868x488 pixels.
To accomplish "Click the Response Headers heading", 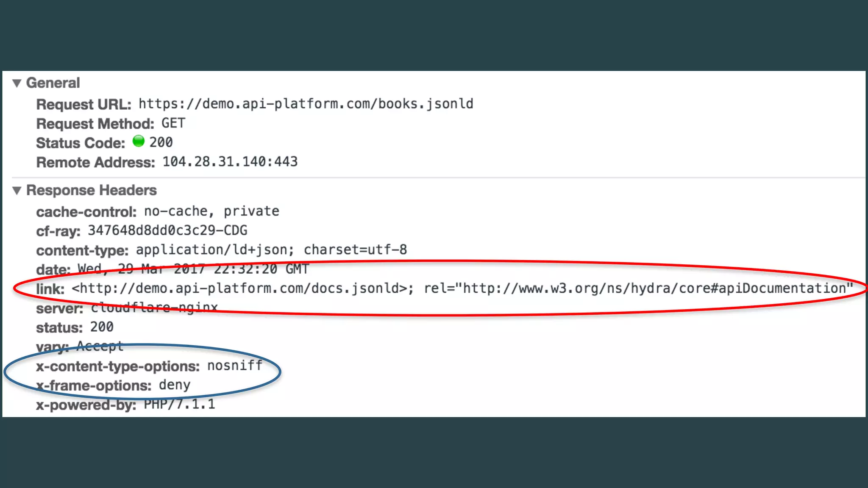I will (x=92, y=191).
